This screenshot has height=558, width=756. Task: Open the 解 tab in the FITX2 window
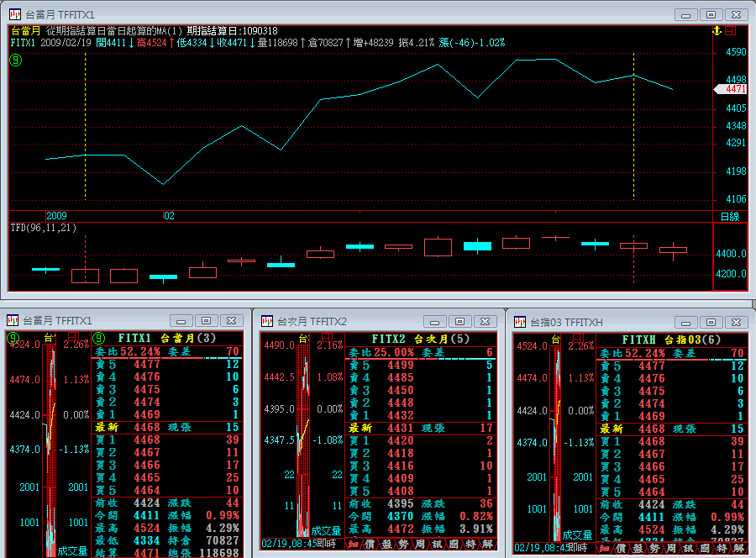(488, 545)
